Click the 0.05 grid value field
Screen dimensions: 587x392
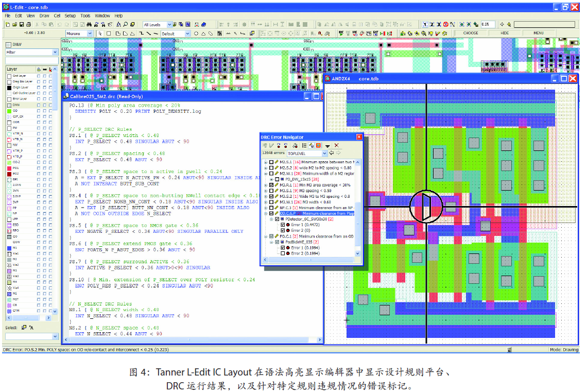(488, 24)
